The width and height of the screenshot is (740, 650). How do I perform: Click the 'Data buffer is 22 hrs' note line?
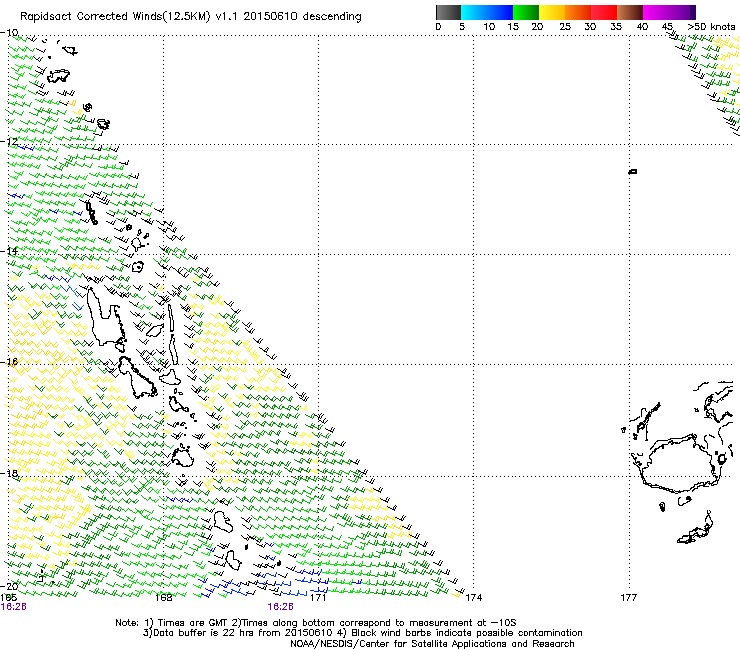(x=362, y=633)
